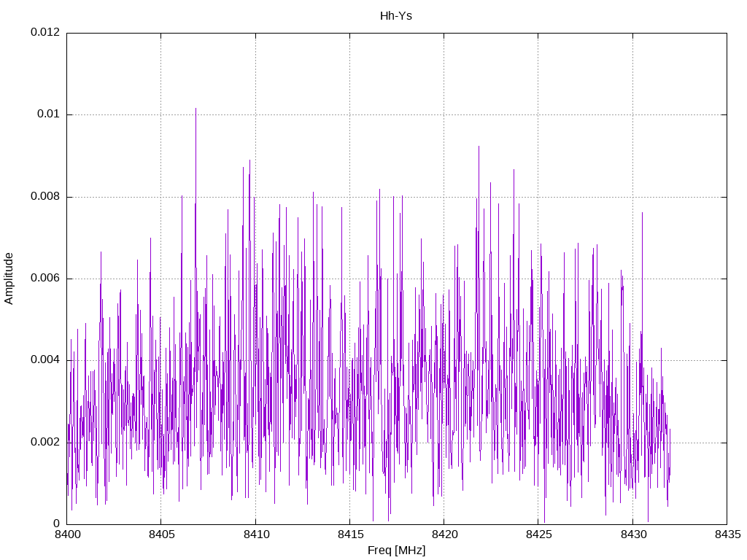Image resolution: width=747 pixels, height=560 pixels.
Task: Click the 8405 x-axis tick label
Action: [161, 534]
